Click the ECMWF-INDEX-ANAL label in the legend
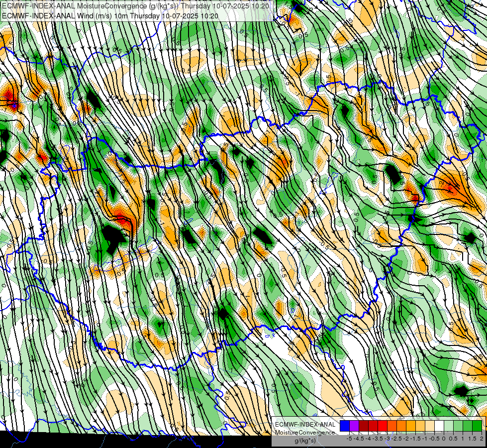The height and width of the screenshot is (448, 487). (305, 425)
